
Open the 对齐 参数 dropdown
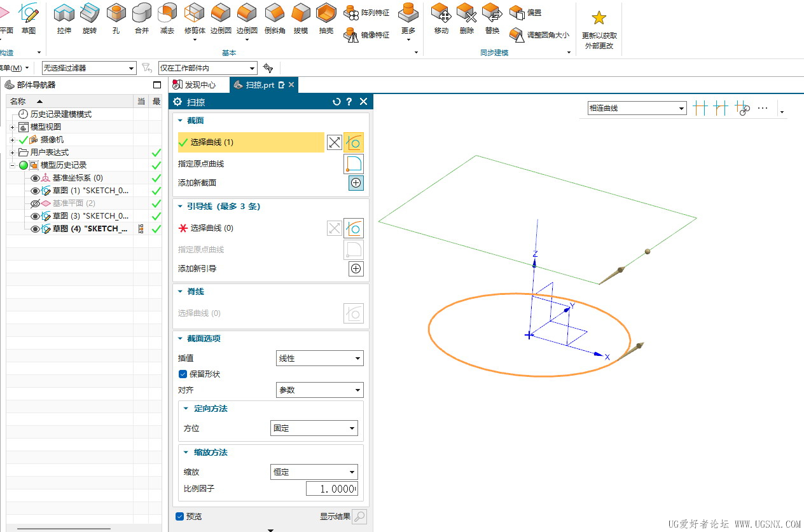point(319,390)
